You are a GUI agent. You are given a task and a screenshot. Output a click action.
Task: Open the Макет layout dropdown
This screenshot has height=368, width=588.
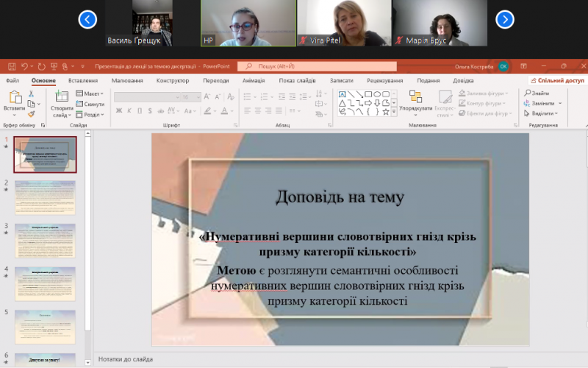[90, 93]
